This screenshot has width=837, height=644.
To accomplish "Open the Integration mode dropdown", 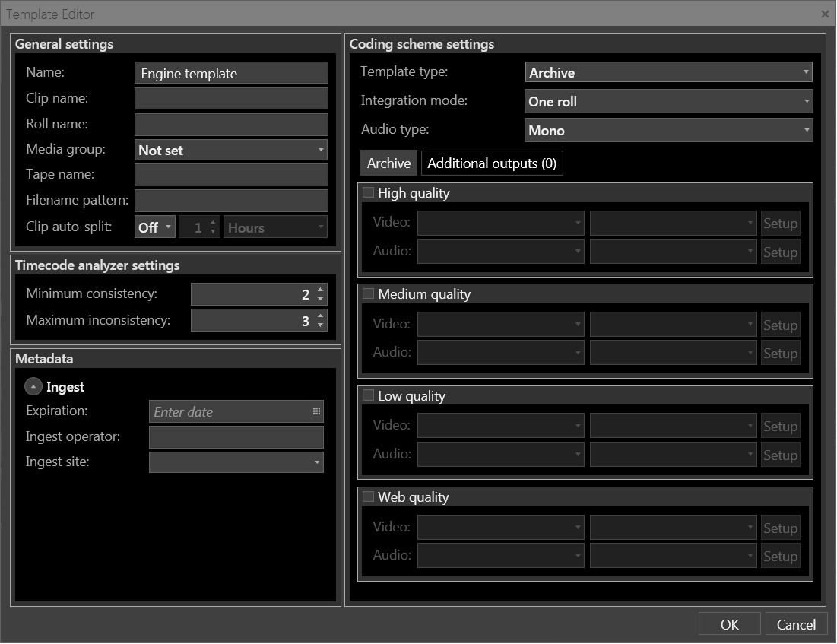I will pos(668,101).
